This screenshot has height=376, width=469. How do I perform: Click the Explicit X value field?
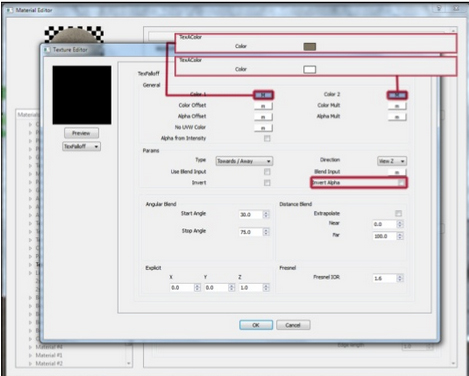click(x=182, y=288)
